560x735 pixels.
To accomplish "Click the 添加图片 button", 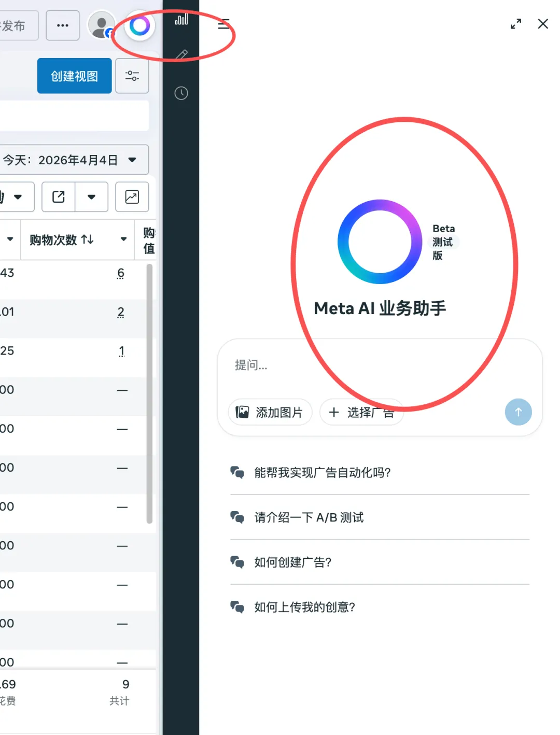I will [x=270, y=412].
